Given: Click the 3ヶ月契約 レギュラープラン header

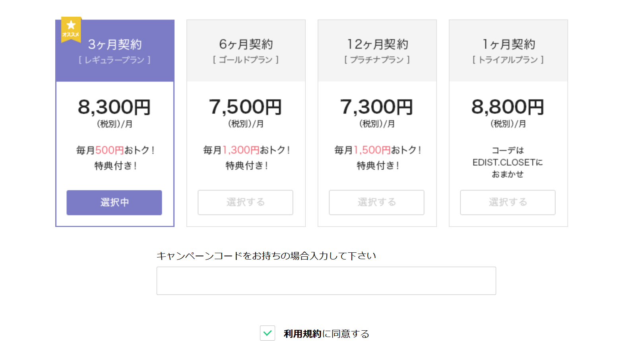Looking at the screenshot, I should tap(115, 51).
